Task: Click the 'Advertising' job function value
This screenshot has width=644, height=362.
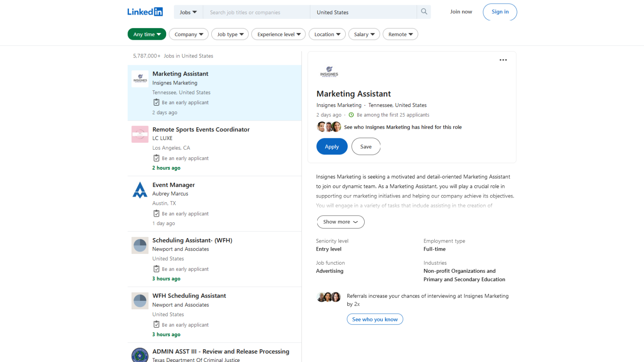Action: click(330, 271)
